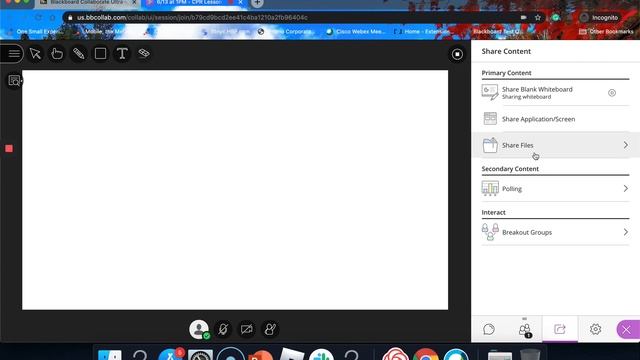The image size is (640, 360).
Task: Open Google Chrome from the dock
Action: click(x=425, y=354)
